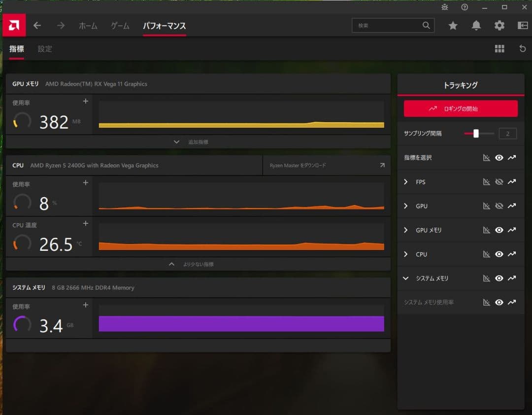Collapse the システム メモリ section
This screenshot has height=415, width=532.
click(x=405, y=278)
